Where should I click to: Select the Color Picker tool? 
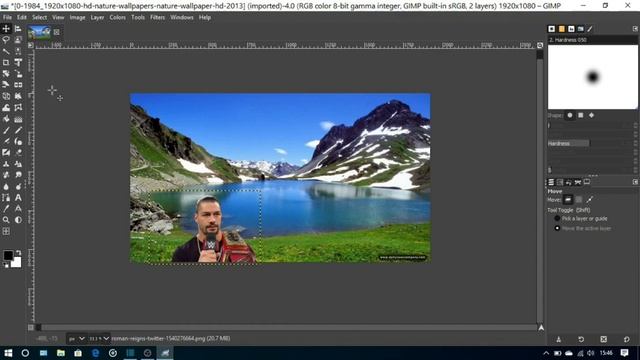(x=6, y=209)
